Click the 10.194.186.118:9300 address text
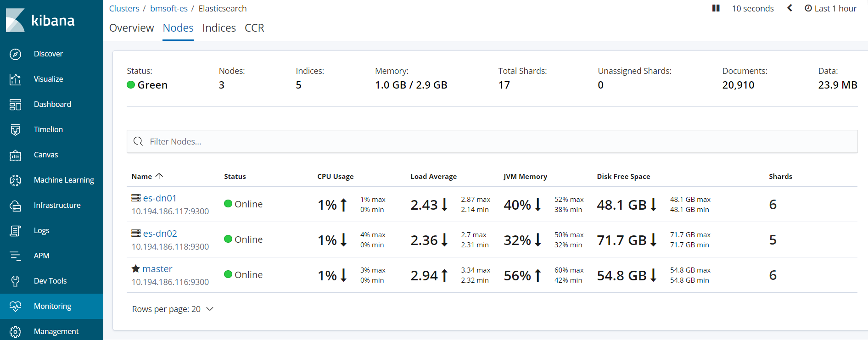868x340 pixels. [170, 247]
